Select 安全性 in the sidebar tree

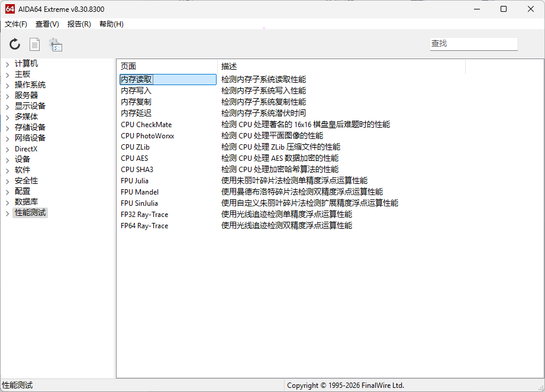tap(26, 180)
